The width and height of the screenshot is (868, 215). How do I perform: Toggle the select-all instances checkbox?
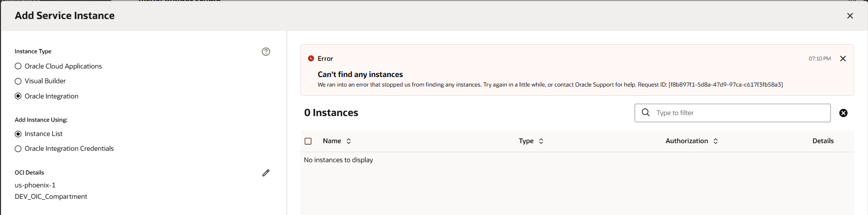308,141
